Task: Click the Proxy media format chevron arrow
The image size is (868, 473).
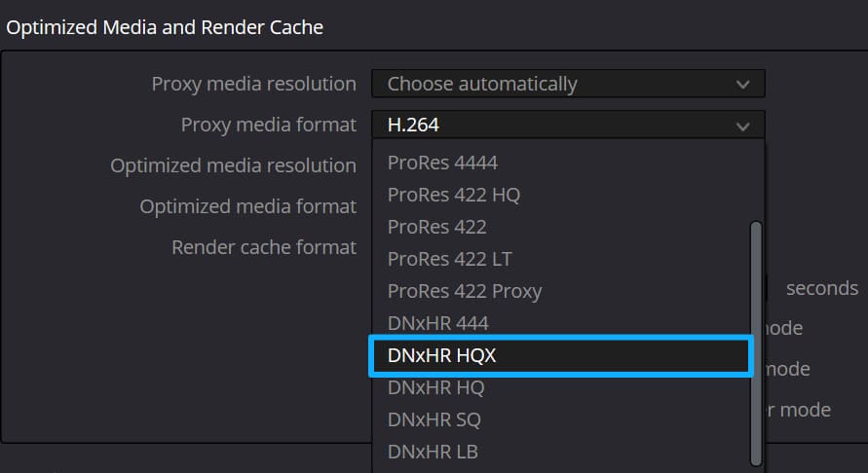Action: coord(743,127)
